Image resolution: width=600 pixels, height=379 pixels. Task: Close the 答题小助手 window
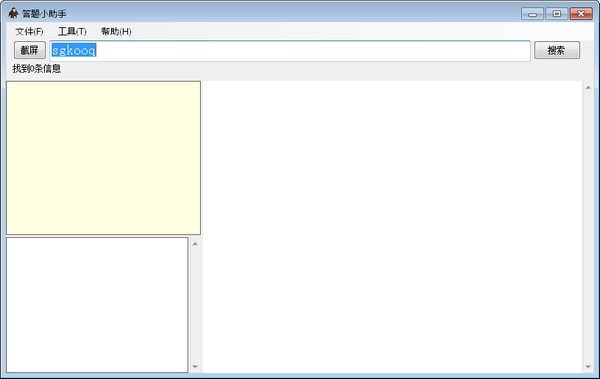[581, 14]
